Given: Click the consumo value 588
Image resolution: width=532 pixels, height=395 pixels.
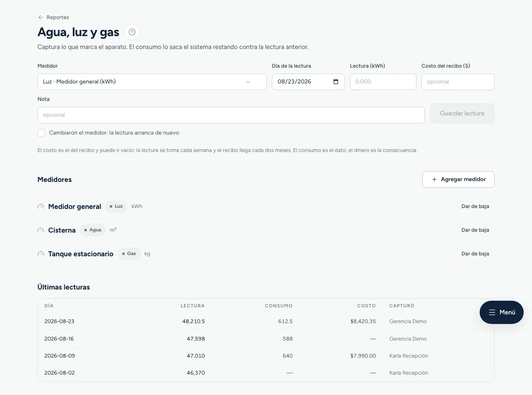Looking at the screenshot, I should point(288,339).
